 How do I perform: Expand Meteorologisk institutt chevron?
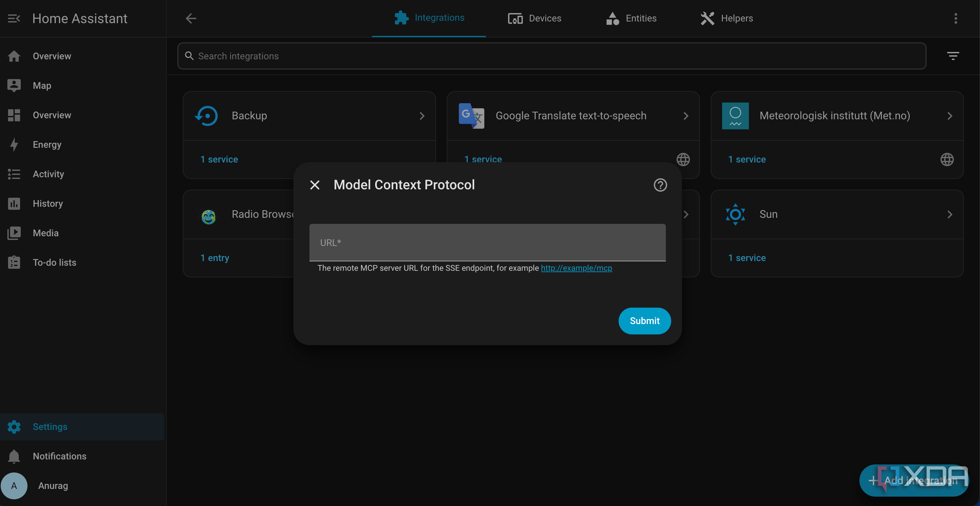(x=950, y=116)
